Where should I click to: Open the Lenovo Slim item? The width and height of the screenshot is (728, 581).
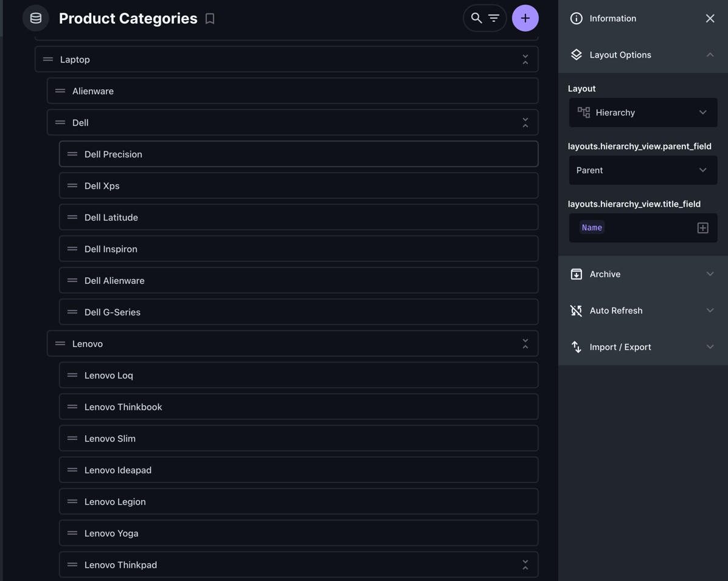pyautogui.click(x=299, y=438)
